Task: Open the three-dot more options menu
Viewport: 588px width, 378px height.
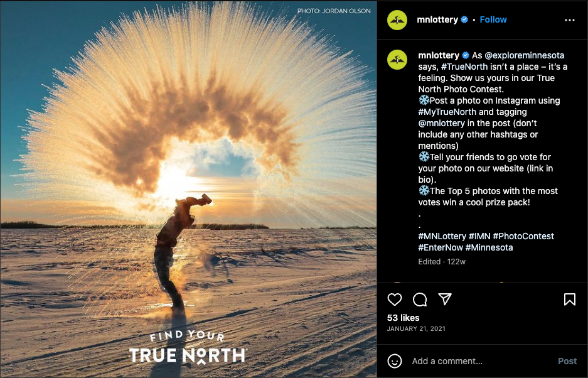Action: pyautogui.click(x=570, y=20)
